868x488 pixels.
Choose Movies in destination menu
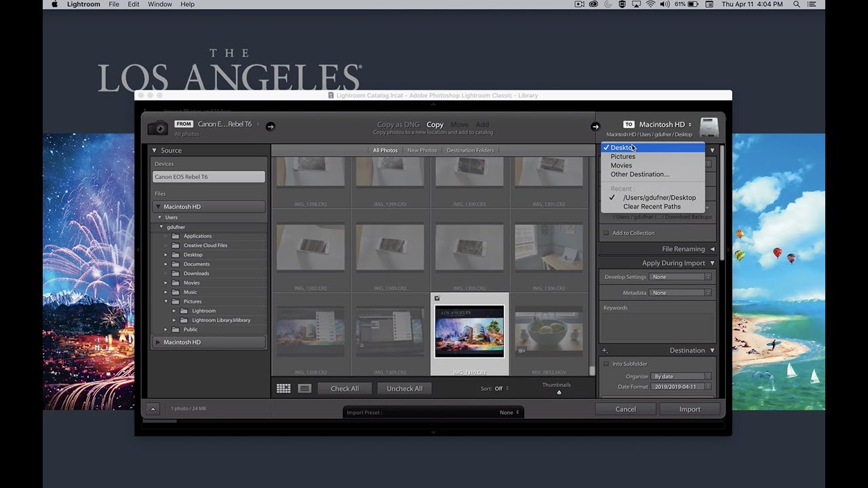click(x=652, y=165)
